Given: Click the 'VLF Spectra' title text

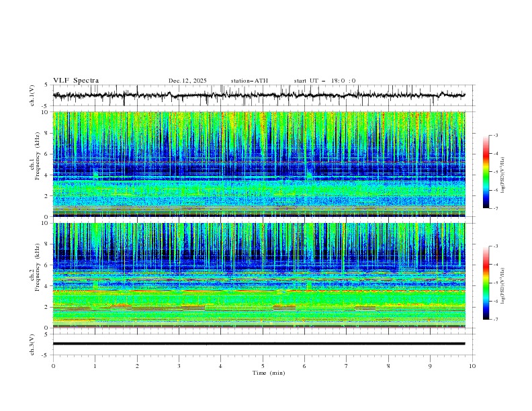Looking at the screenshot, I should click(x=76, y=81).
